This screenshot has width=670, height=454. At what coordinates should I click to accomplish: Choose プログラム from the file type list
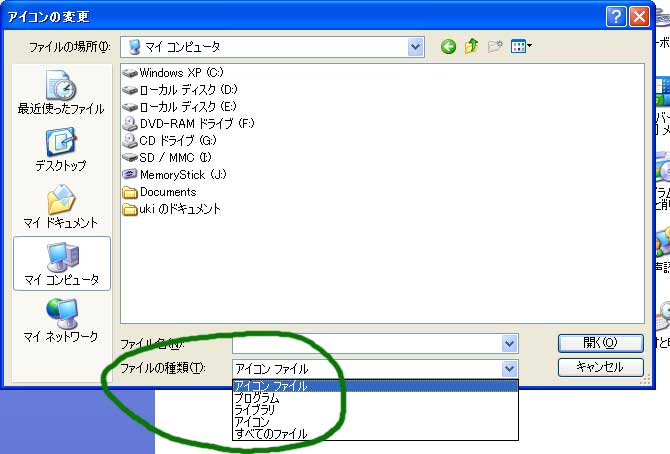click(256, 398)
